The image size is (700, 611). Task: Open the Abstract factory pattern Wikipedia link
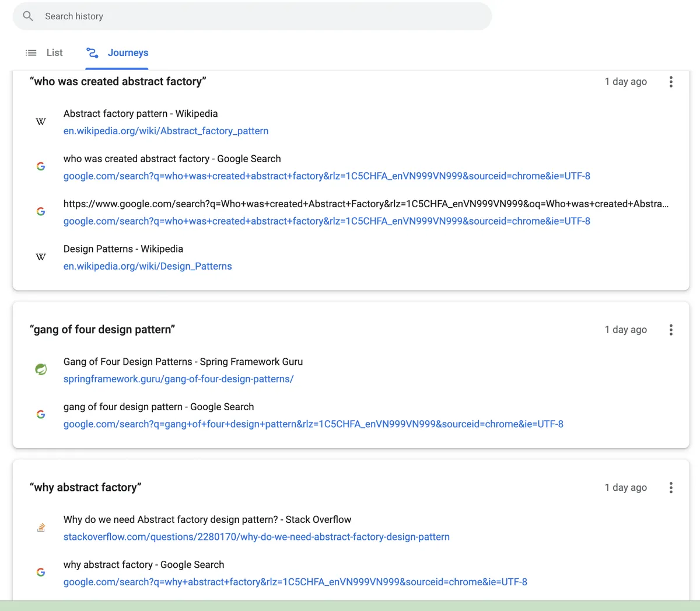[166, 131]
